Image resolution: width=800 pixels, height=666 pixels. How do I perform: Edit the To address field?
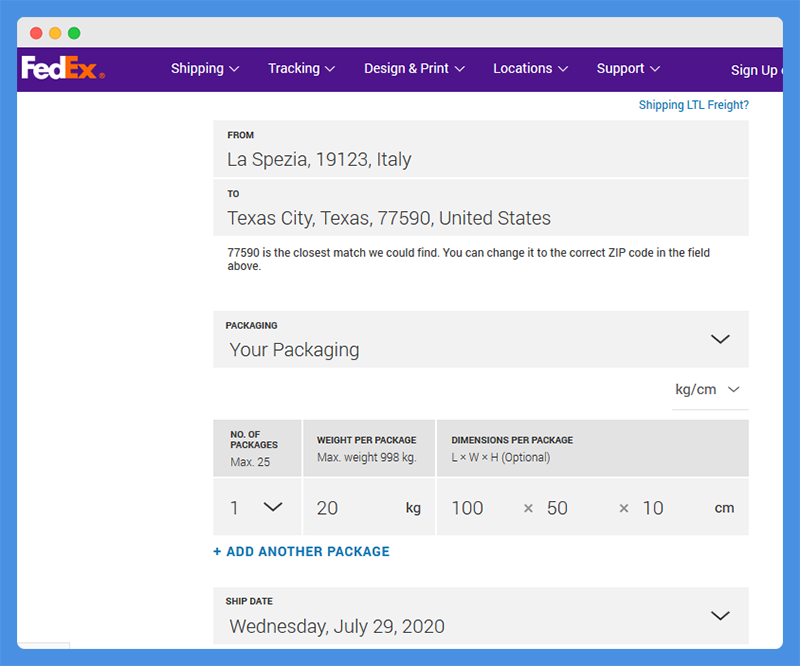pos(481,207)
